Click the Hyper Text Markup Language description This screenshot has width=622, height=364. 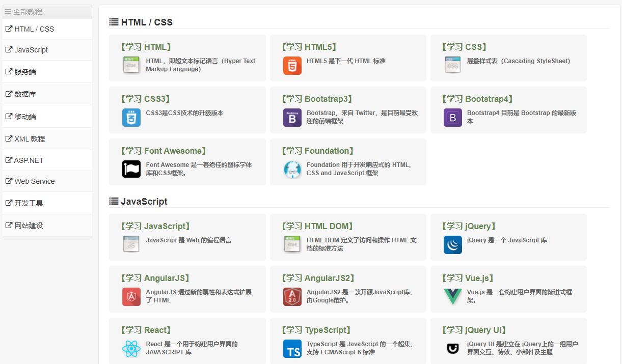pos(201,65)
